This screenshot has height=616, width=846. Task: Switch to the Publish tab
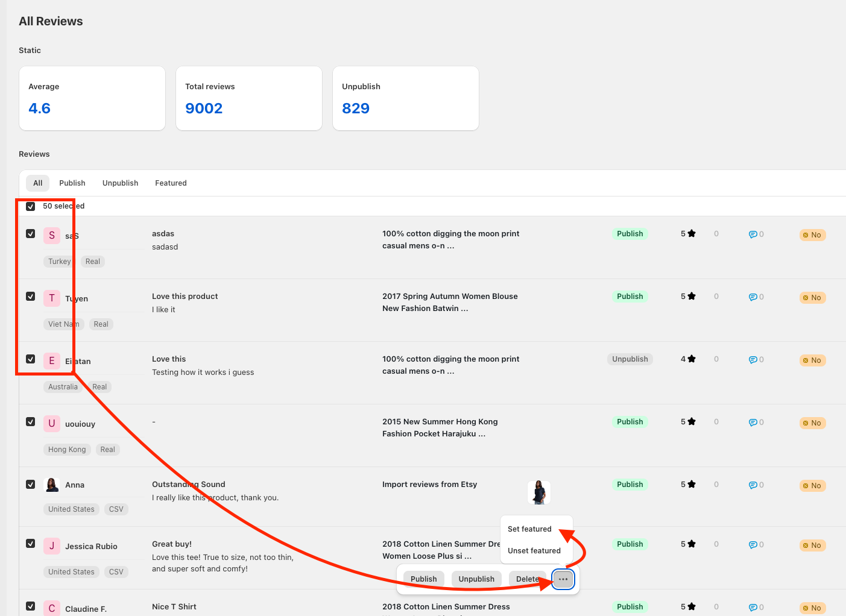point(72,183)
